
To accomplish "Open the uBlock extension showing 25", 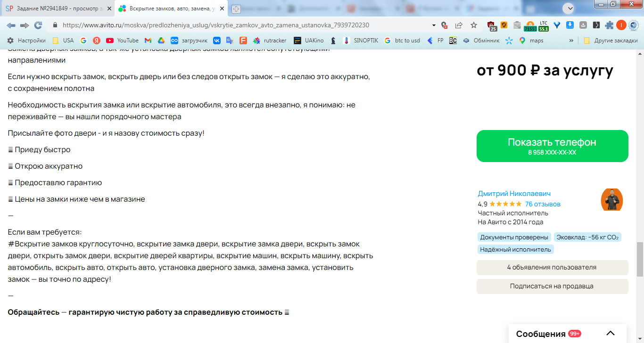I will pyautogui.click(x=492, y=26).
